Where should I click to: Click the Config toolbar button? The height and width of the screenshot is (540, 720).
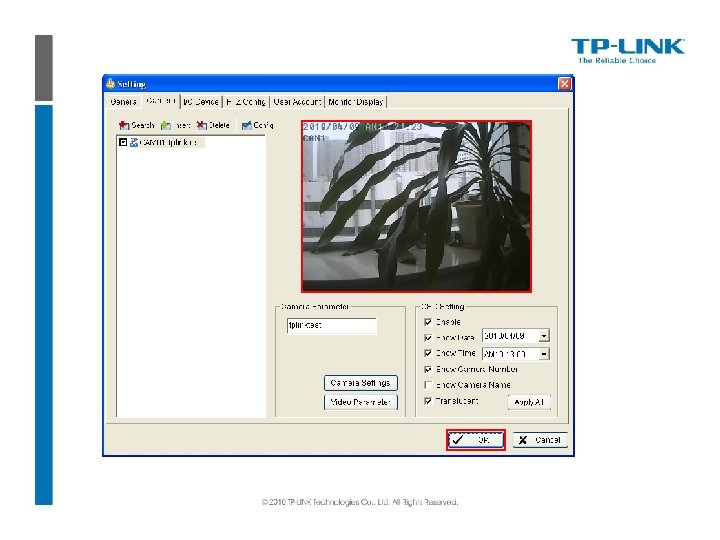point(258,125)
